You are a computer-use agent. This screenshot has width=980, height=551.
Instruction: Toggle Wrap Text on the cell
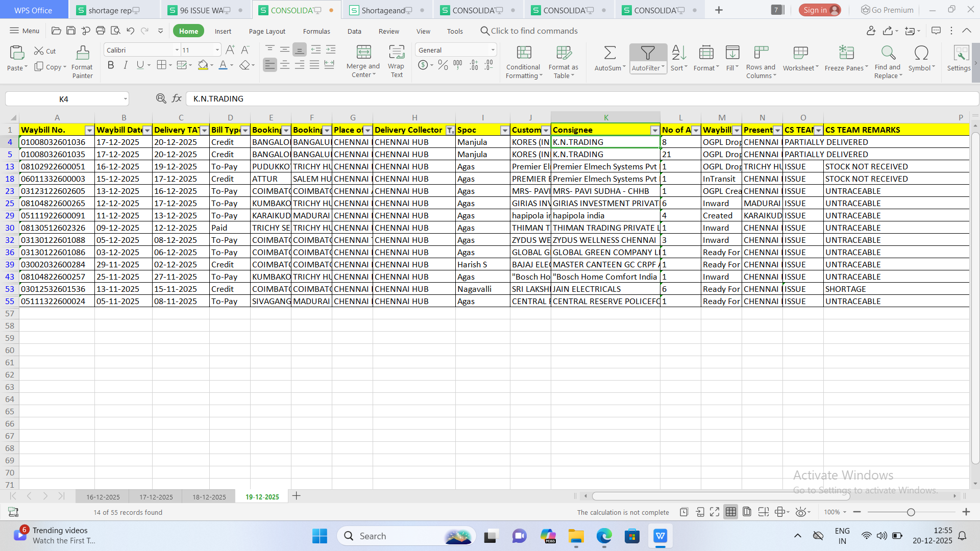point(396,53)
